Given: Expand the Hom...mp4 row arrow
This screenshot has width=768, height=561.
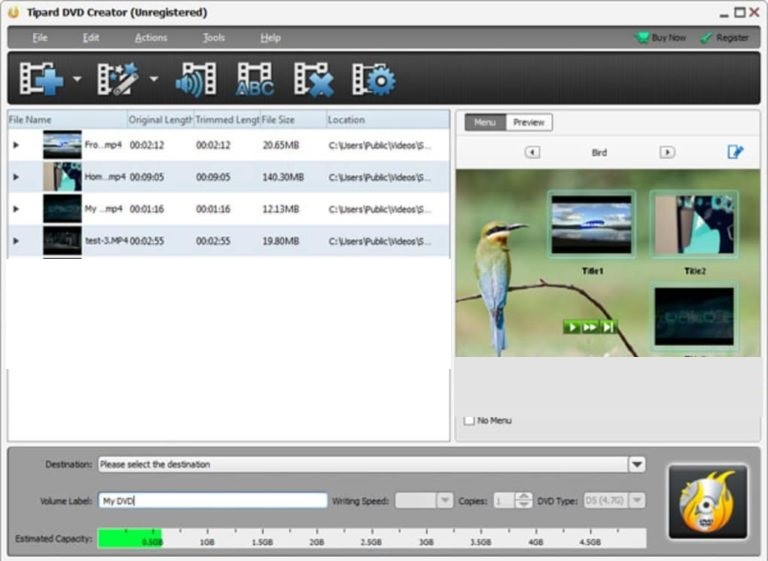Looking at the screenshot, I should 16,177.
